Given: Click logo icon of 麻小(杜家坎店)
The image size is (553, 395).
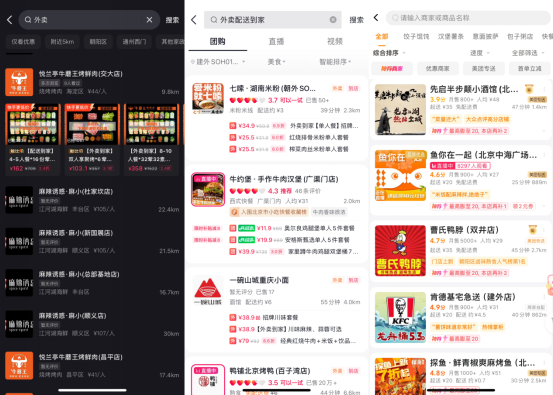Looking at the screenshot, I should 19,200.
